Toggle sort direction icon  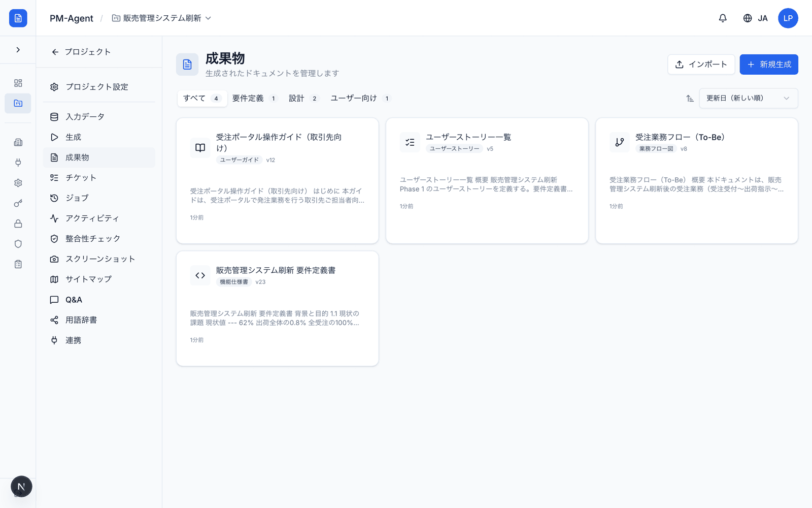(x=690, y=99)
